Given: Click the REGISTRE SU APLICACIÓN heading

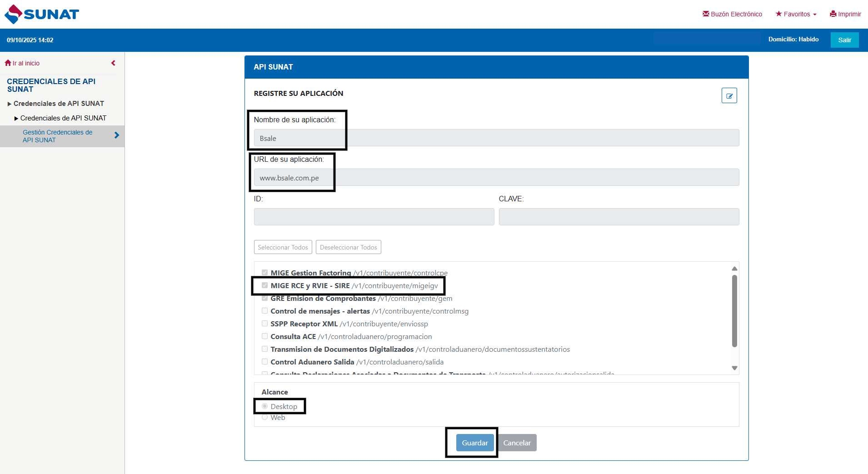Looking at the screenshot, I should point(298,93).
